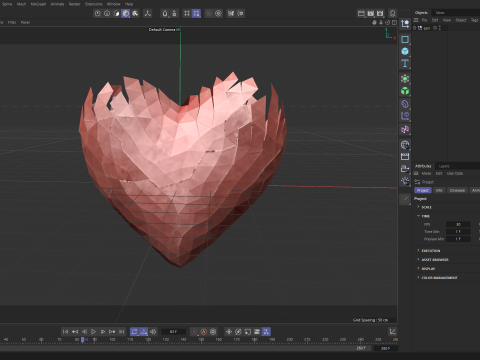The image size is (480, 360).
Task: Open the viewport Filter menu
Action: 12,22
